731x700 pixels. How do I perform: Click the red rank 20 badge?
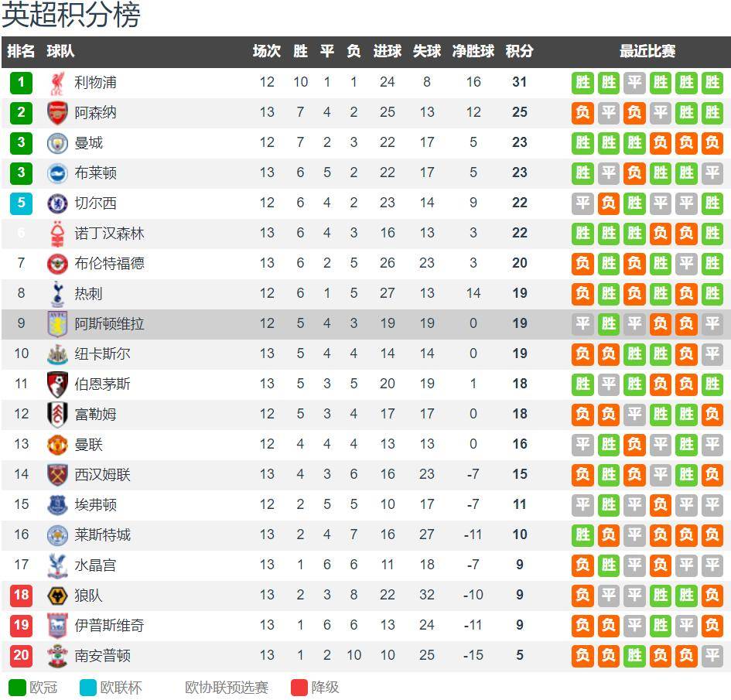[21, 656]
